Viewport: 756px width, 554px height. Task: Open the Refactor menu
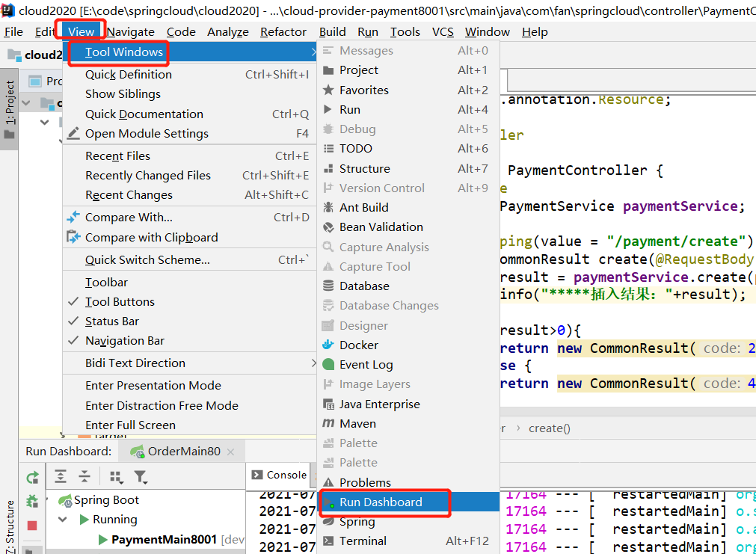283,32
